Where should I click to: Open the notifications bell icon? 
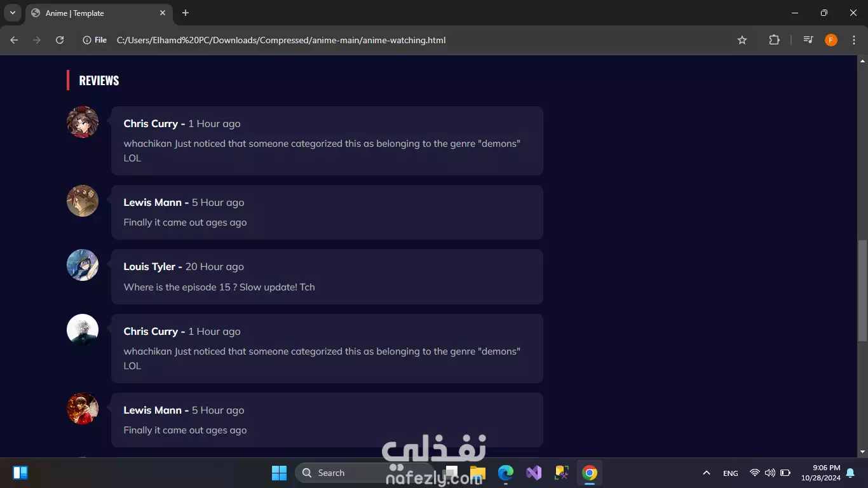pos(850,473)
